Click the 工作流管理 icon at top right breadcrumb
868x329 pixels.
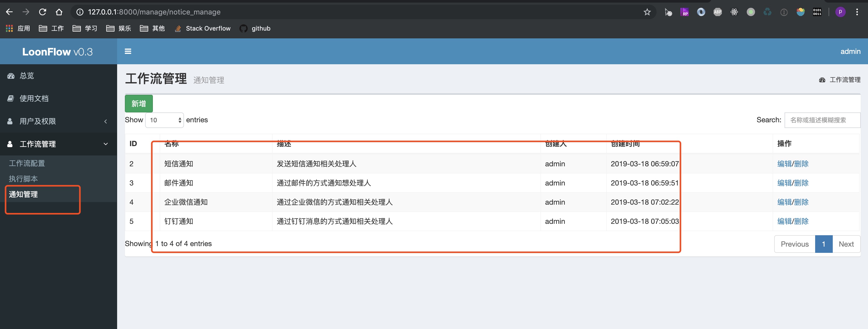point(822,80)
